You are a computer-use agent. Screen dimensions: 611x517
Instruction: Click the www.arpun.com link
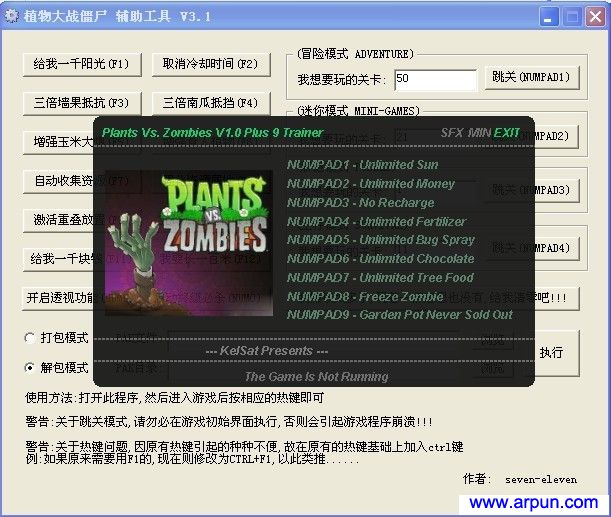533,503
